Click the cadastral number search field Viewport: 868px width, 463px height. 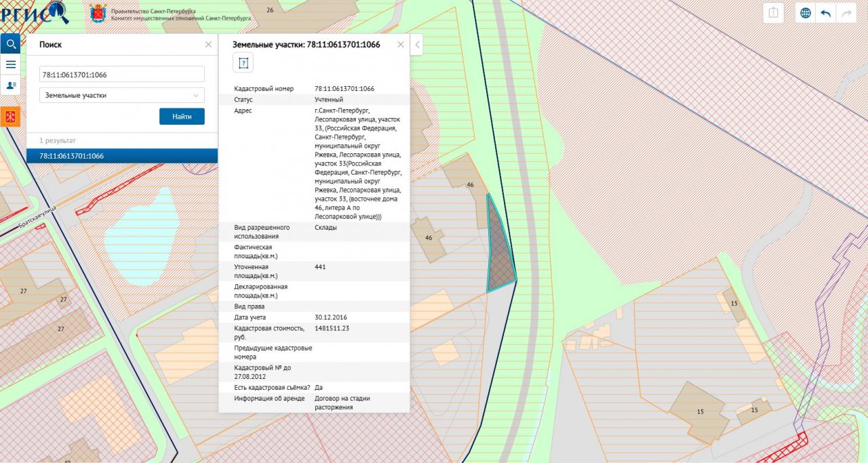122,75
